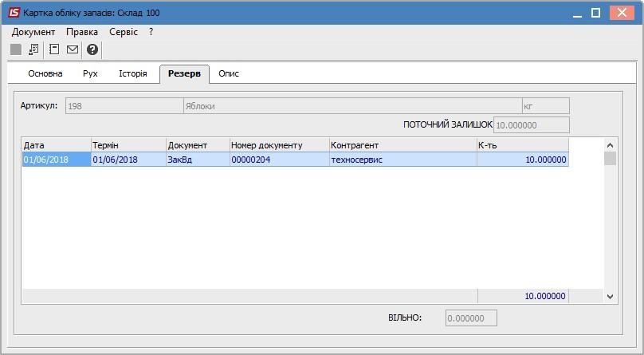Viewport: 644px width, 355px height.
Task: Switch to the Рух tab
Action: (90, 74)
